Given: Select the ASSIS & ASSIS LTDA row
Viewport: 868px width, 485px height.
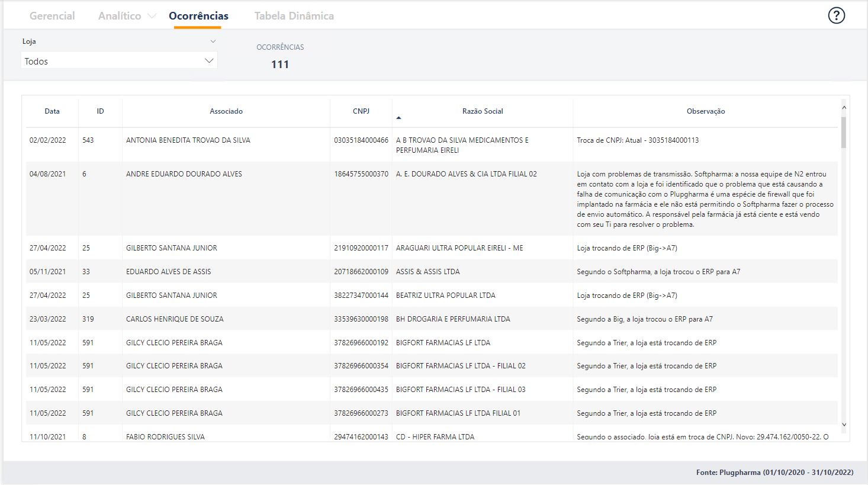Looking at the screenshot, I should (x=427, y=272).
